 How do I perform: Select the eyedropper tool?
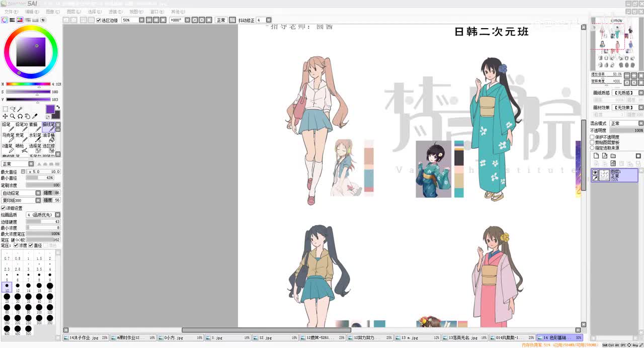(x=35, y=116)
